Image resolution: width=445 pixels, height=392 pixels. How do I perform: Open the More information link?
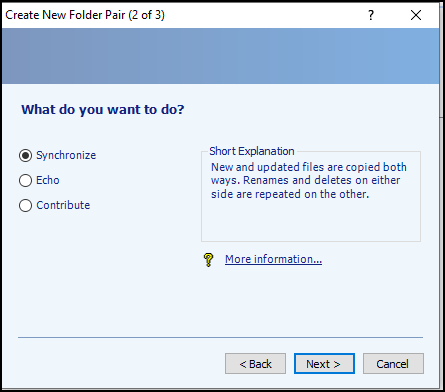tap(273, 259)
